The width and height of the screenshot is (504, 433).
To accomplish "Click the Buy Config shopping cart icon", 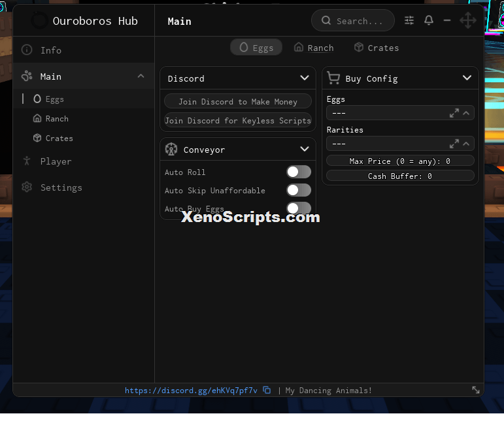I will pyautogui.click(x=333, y=78).
